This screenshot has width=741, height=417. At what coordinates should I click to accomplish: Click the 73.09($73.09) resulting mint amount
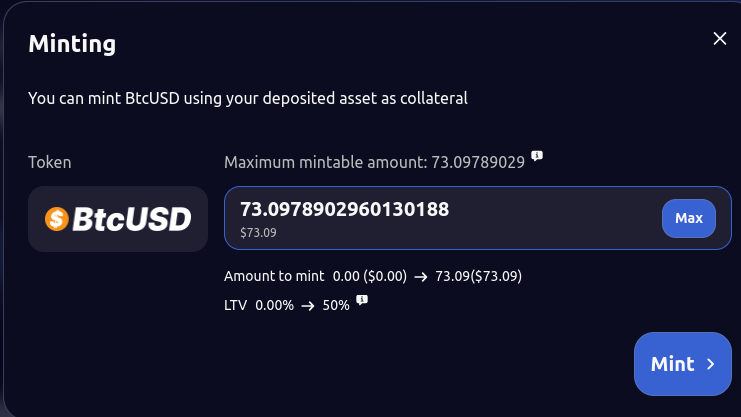(478, 276)
